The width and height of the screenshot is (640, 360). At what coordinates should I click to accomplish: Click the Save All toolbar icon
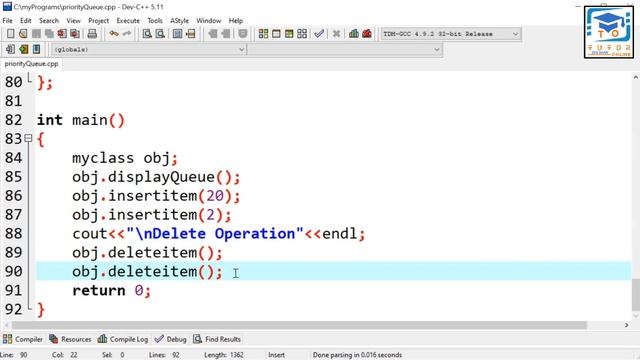(x=49, y=34)
